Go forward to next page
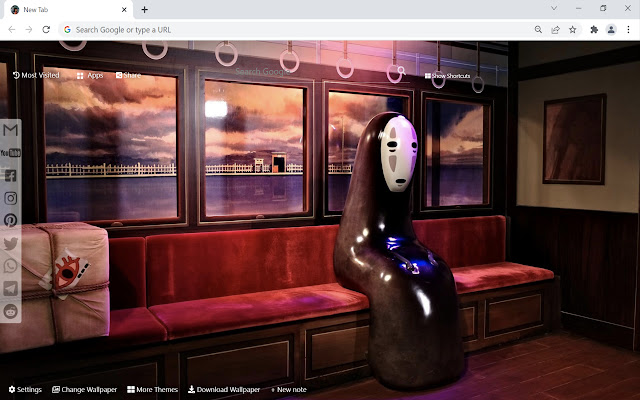Viewport: 640px width, 400px height. point(29,29)
